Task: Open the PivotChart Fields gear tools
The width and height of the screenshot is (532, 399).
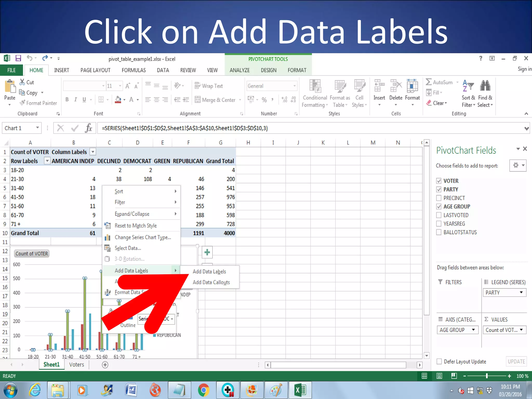Action: pos(518,165)
